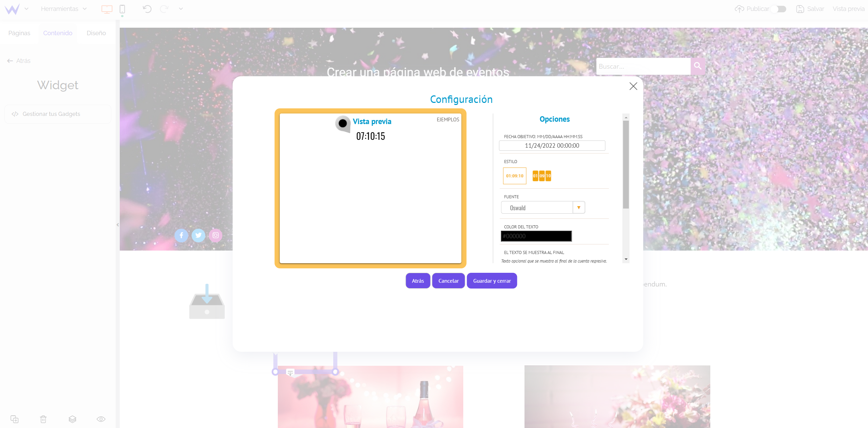The width and height of the screenshot is (868, 428).
Task: Click the Opciones scrollbar thumb
Action: (x=626, y=164)
